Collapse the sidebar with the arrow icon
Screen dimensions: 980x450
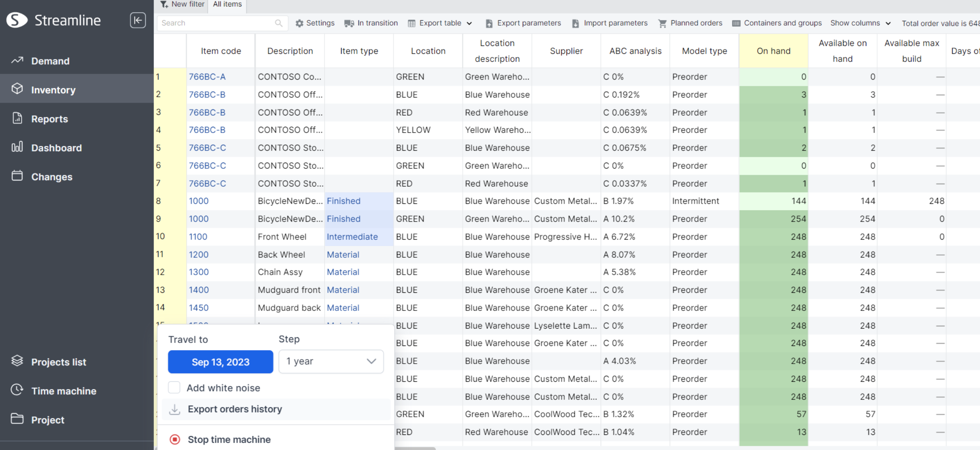click(x=137, y=20)
